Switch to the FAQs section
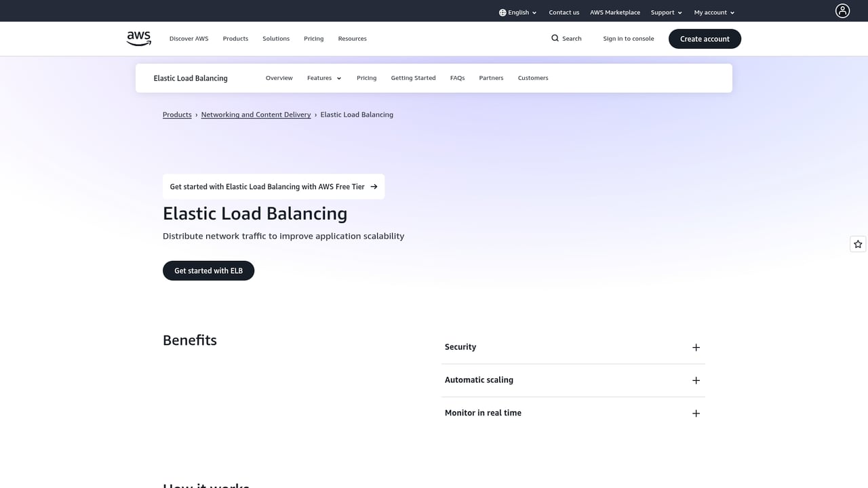 457,78
